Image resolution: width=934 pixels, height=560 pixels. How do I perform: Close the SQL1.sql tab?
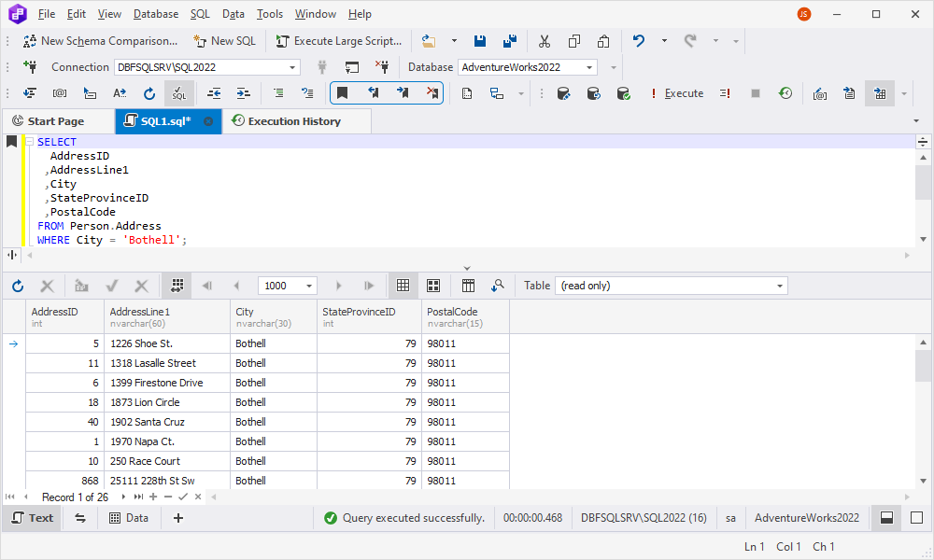tap(208, 121)
